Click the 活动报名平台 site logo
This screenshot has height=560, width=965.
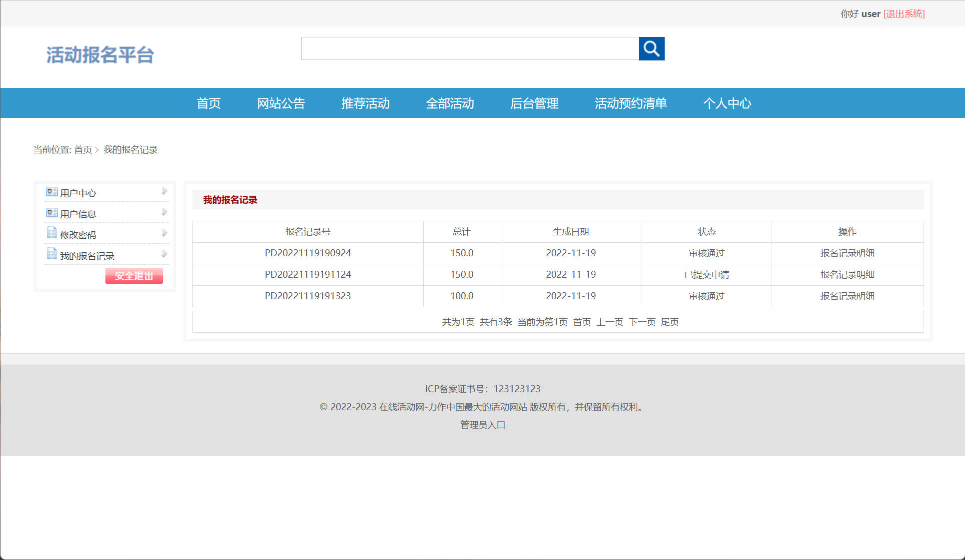(100, 55)
